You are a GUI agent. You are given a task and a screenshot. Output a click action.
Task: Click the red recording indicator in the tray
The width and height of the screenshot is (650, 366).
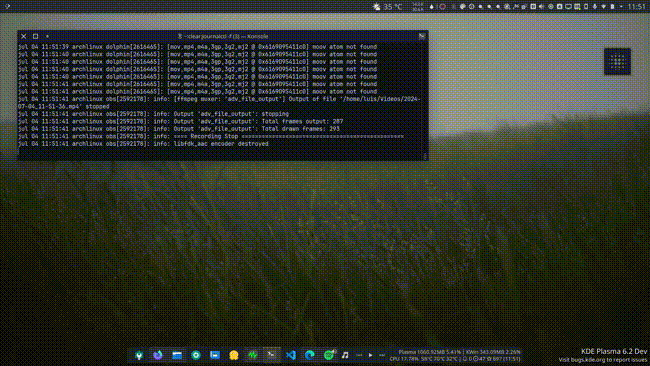[x=442, y=7]
